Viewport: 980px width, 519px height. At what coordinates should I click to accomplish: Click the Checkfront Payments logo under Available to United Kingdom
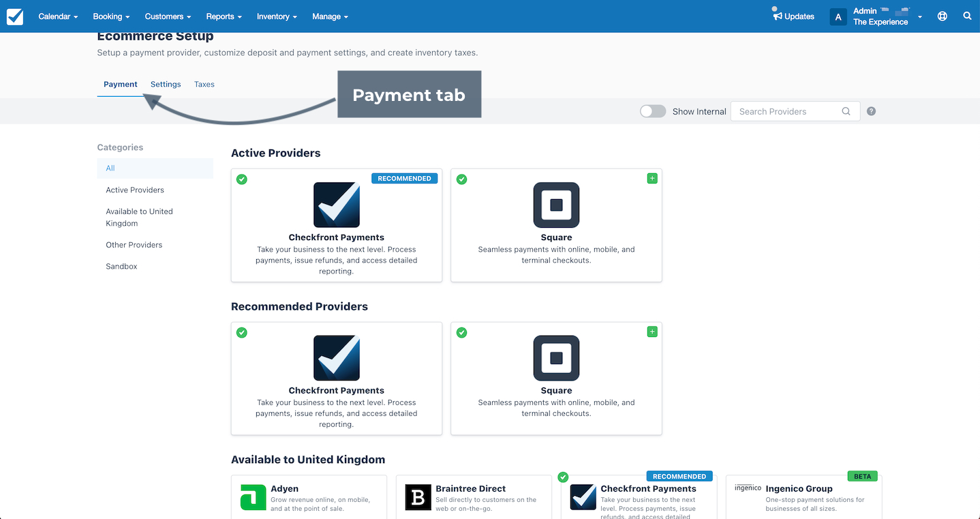[583, 497]
